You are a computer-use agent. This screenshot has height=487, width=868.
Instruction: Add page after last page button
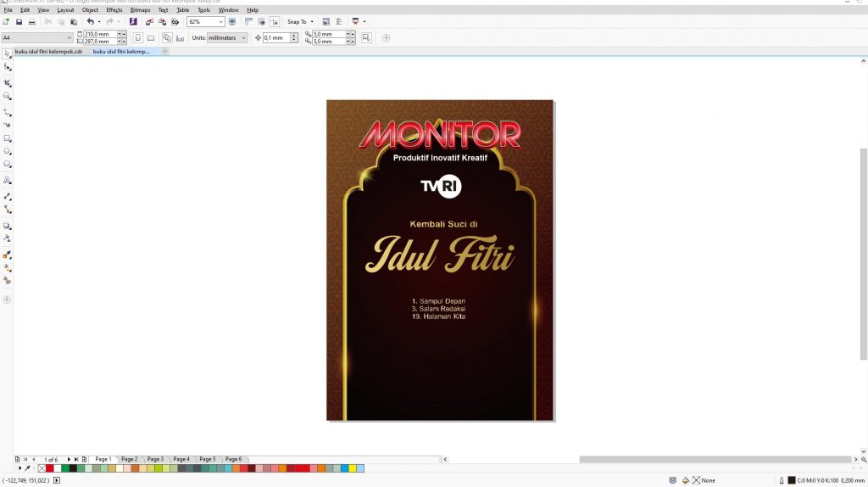click(x=84, y=459)
